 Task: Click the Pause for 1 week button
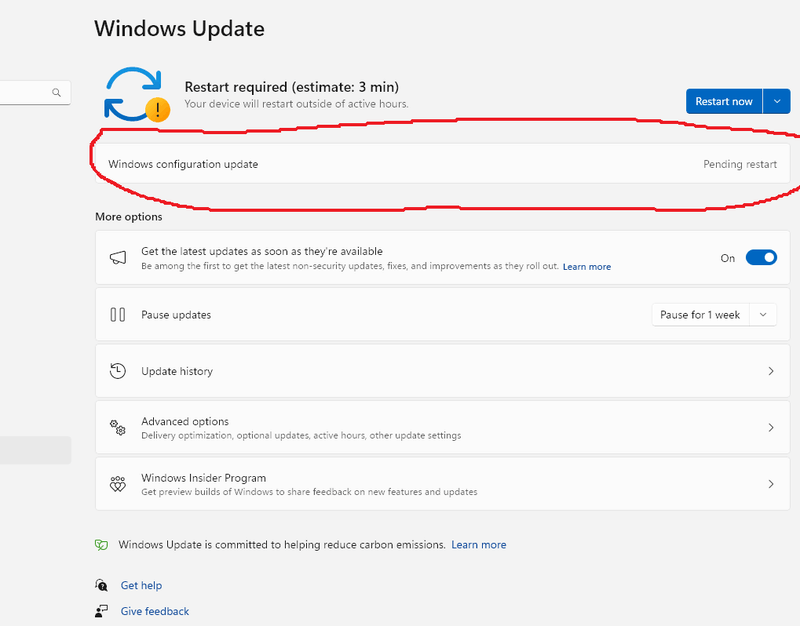700,315
